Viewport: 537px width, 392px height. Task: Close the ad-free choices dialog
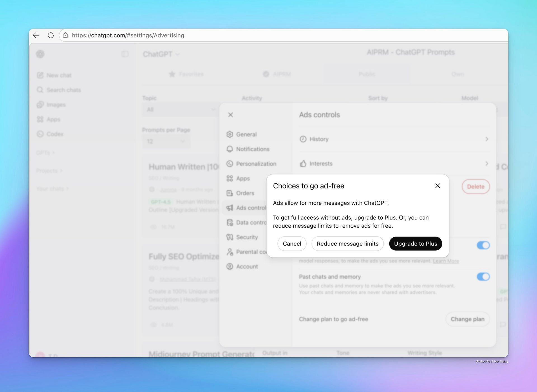pyautogui.click(x=437, y=186)
